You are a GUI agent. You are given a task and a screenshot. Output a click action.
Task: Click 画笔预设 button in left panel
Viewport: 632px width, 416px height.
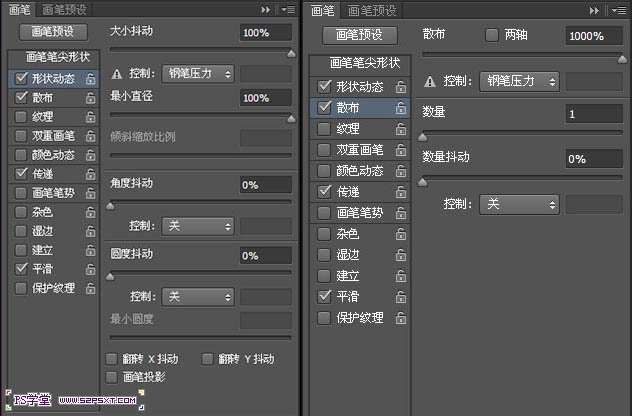click(53, 32)
